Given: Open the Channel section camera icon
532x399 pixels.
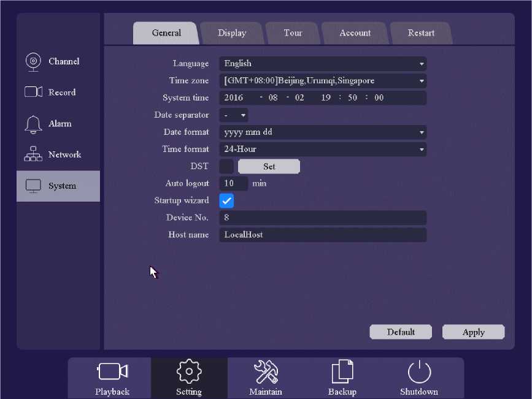Looking at the screenshot, I should pyautogui.click(x=33, y=61).
